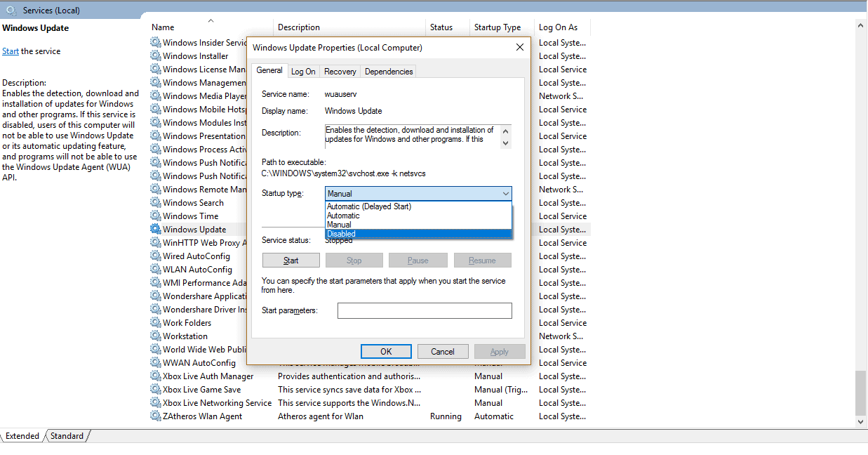Click the gear icon beside Xbox Live Networking Service
Viewport: 868px width, 455px height.
155,402
